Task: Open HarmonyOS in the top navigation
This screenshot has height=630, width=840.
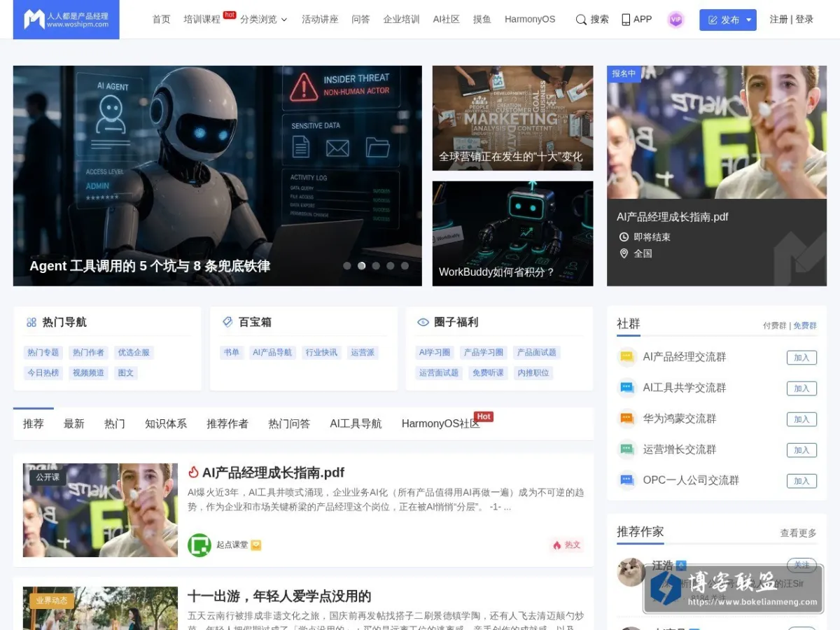Action: pyautogui.click(x=530, y=20)
